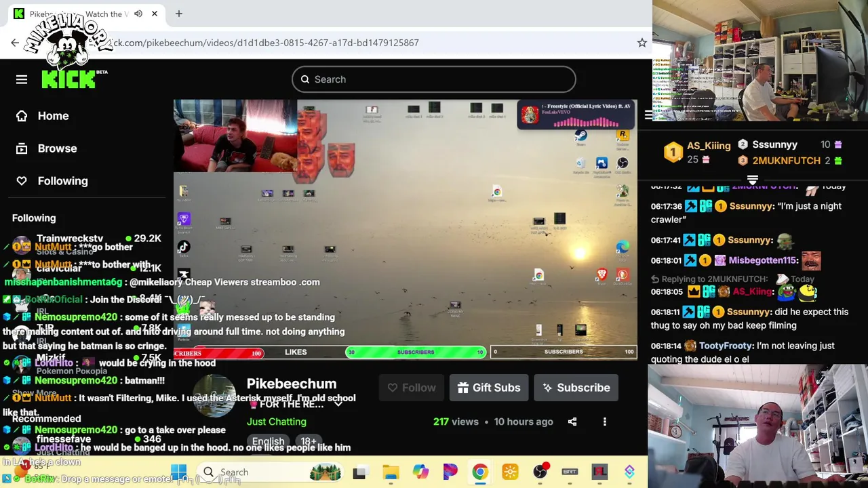Open a new browser tab
The width and height of the screenshot is (868, 488).
coord(179,14)
